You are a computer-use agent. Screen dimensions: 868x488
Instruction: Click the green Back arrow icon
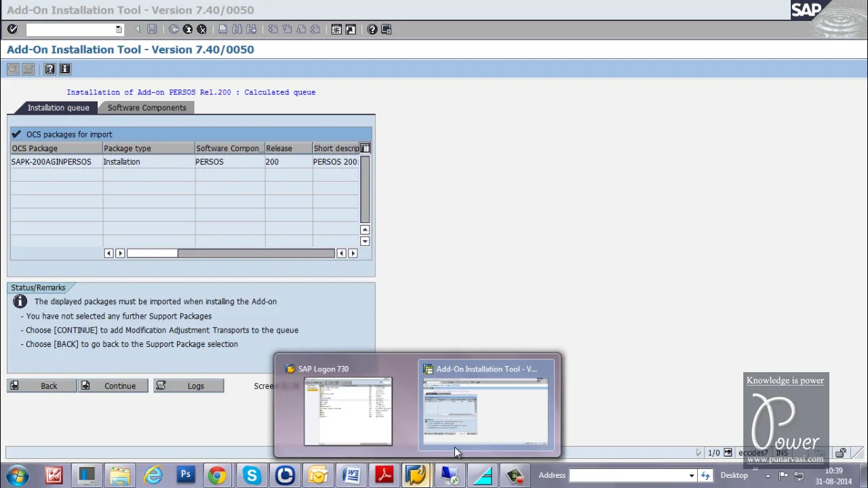coord(174,29)
